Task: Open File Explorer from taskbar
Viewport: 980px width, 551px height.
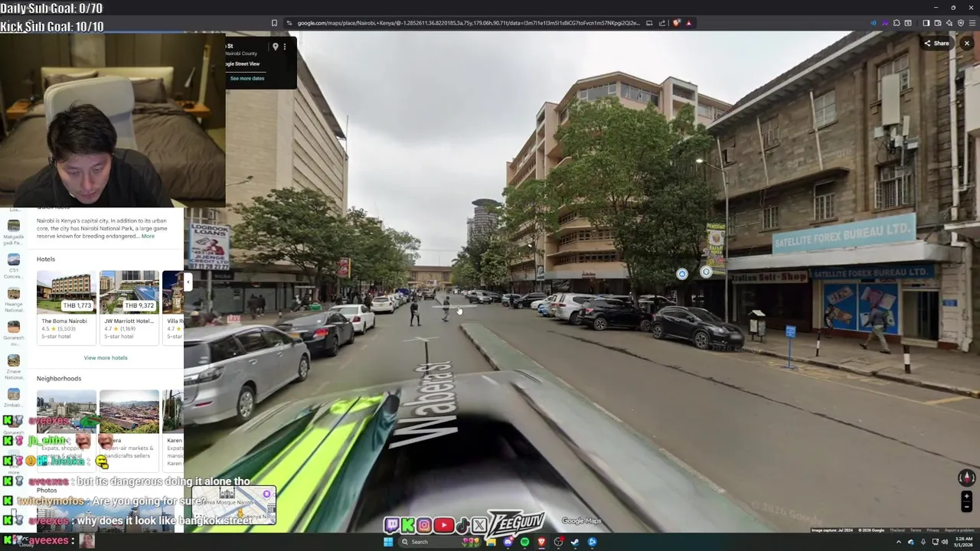Action: tap(491, 542)
